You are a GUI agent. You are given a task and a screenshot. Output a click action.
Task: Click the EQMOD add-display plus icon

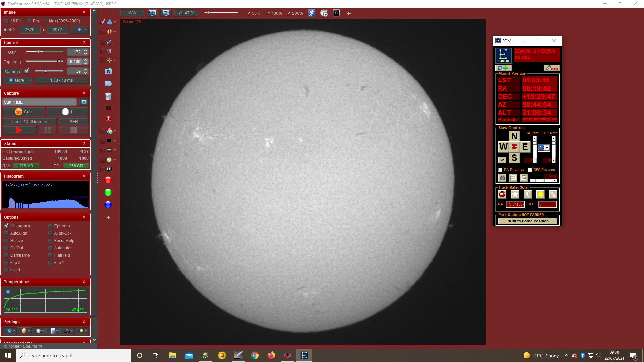tap(503, 68)
